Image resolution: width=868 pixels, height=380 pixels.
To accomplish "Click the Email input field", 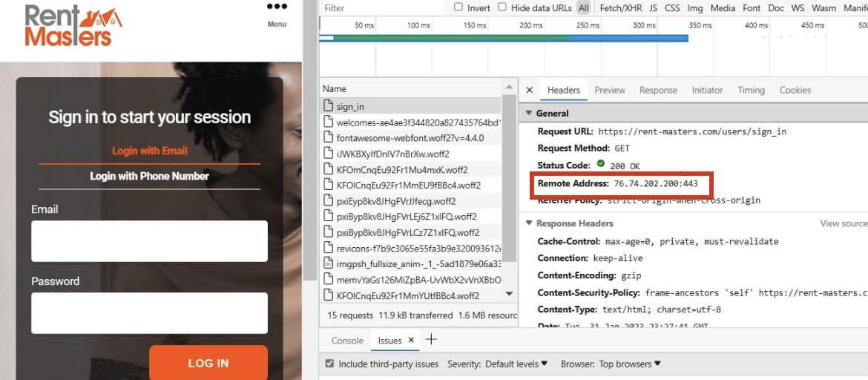I will click(149, 241).
